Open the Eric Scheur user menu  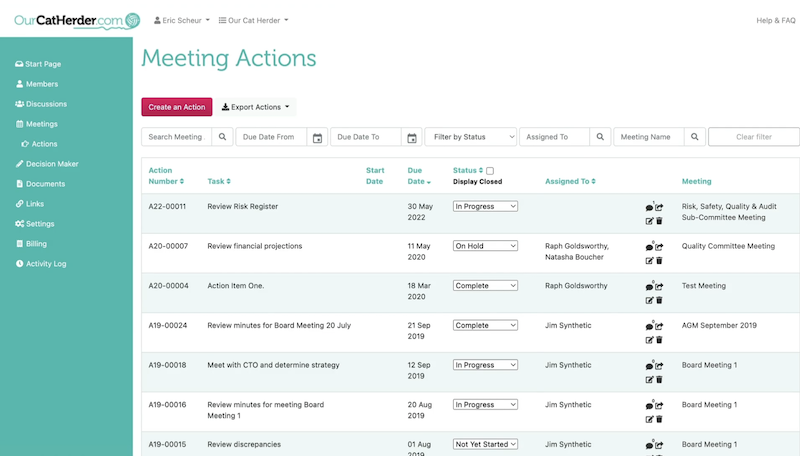(182, 20)
